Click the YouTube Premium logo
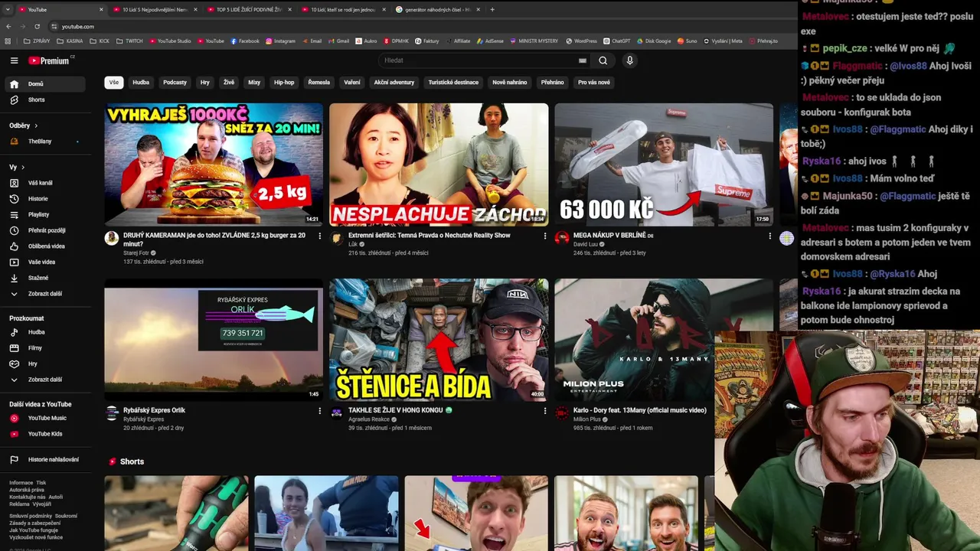The width and height of the screenshot is (980, 551). point(51,60)
